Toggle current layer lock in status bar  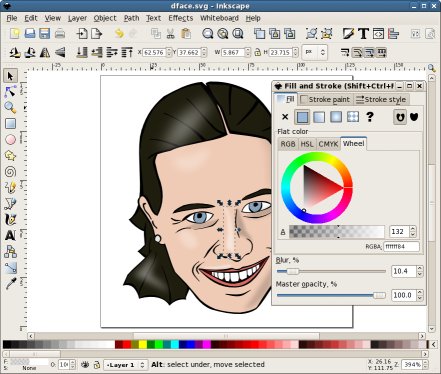point(97,365)
